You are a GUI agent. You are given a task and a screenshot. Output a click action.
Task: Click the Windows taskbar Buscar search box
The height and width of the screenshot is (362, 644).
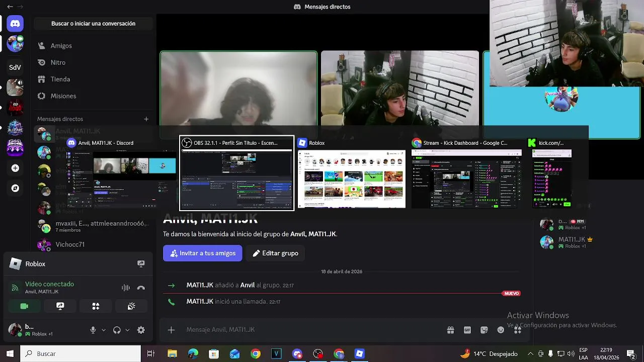pyautogui.click(x=80, y=353)
